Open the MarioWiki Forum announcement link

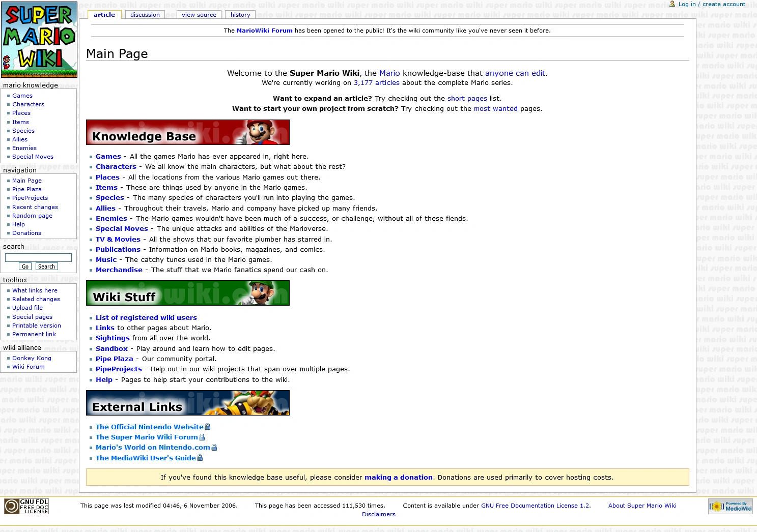tap(265, 31)
